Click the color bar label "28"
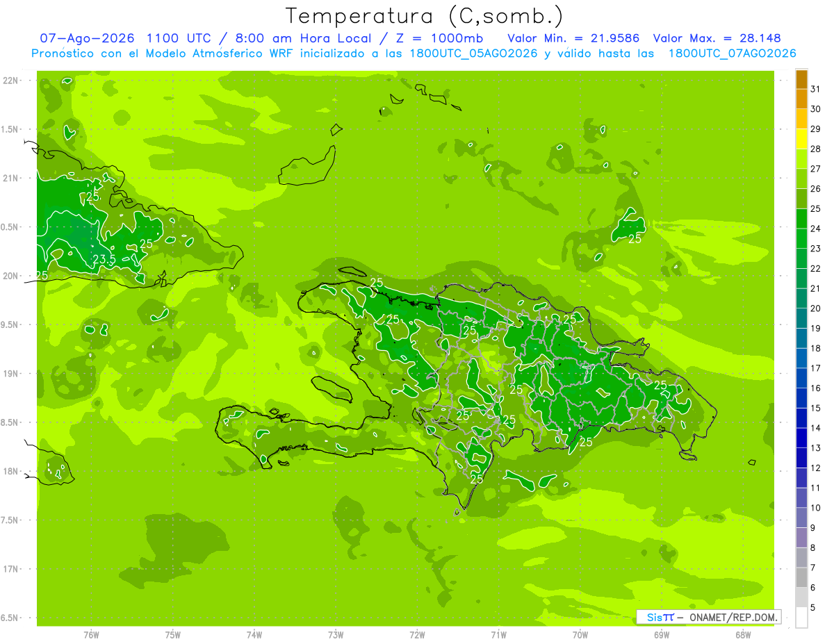Screen dimensions: 834x644 point(816,149)
